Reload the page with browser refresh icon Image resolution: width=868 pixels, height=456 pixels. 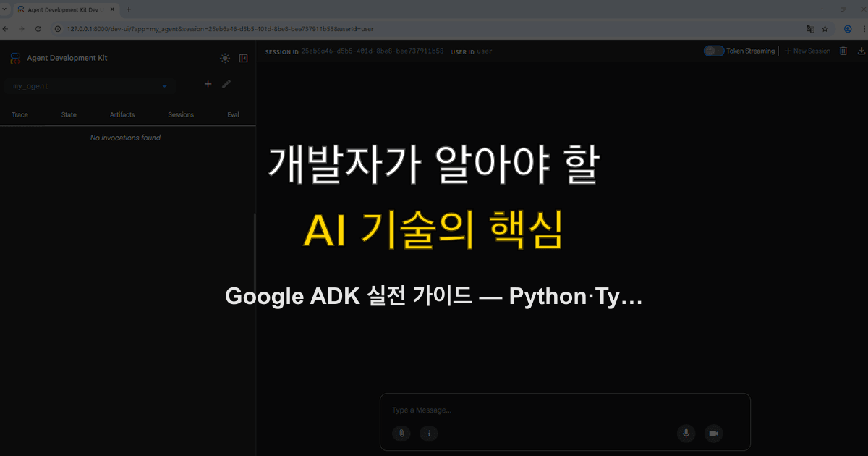38,29
